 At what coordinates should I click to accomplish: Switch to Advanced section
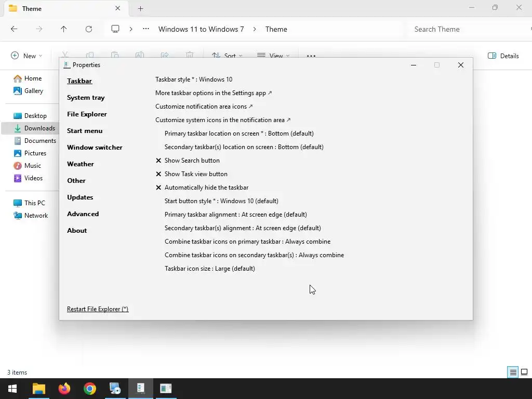(x=83, y=214)
